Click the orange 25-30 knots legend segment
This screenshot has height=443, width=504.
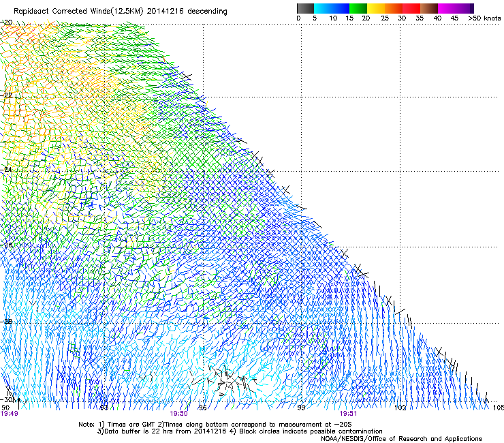(x=394, y=8)
